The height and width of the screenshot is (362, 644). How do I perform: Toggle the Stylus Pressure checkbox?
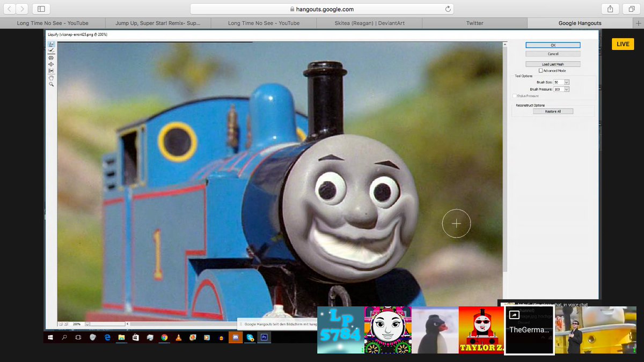coord(515,95)
